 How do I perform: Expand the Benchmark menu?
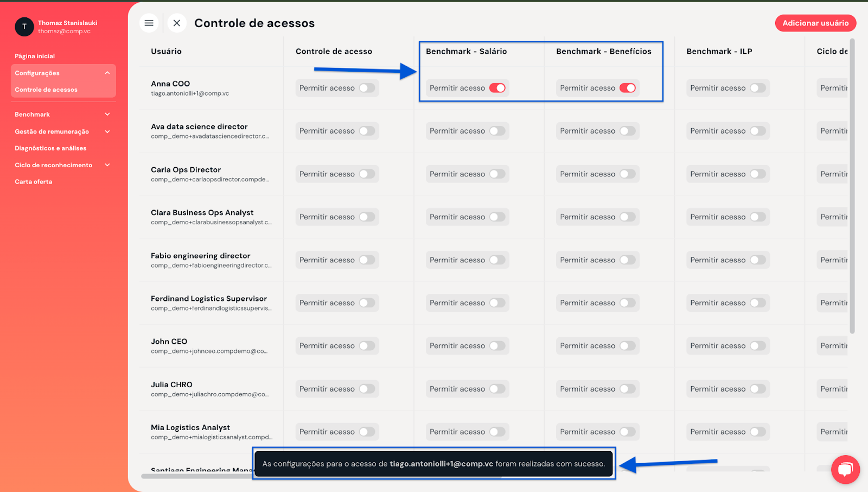[x=107, y=115]
